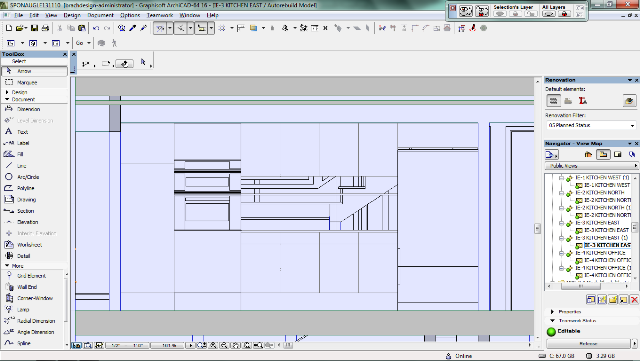Image resolution: width=640 pixels, height=361 pixels.
Task: Click the Undo icon
Action: coord(96,28)
